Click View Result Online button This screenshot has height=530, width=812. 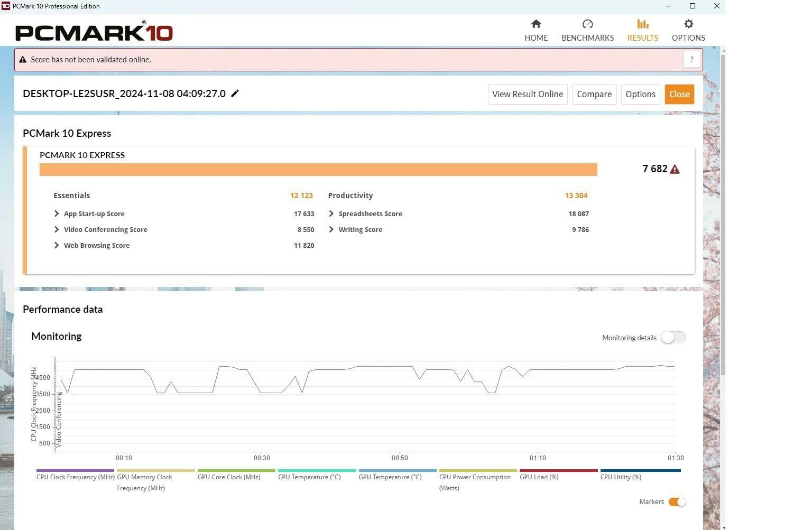tap(528, 94)
